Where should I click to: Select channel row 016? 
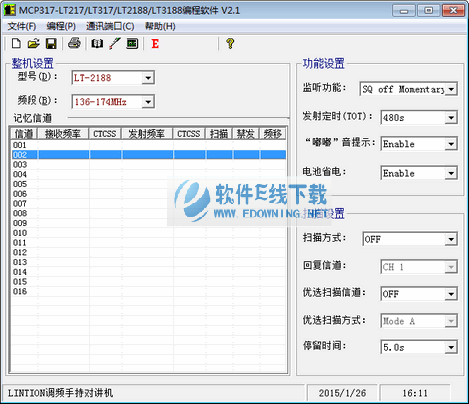pyautogui.click(x=149, y=291)
